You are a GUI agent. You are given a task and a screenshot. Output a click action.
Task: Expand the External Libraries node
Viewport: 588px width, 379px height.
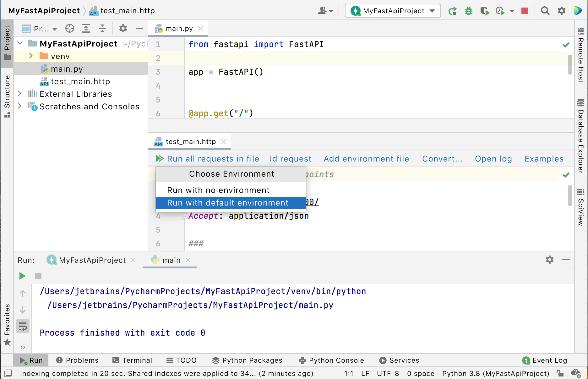[x=20, y=93]
